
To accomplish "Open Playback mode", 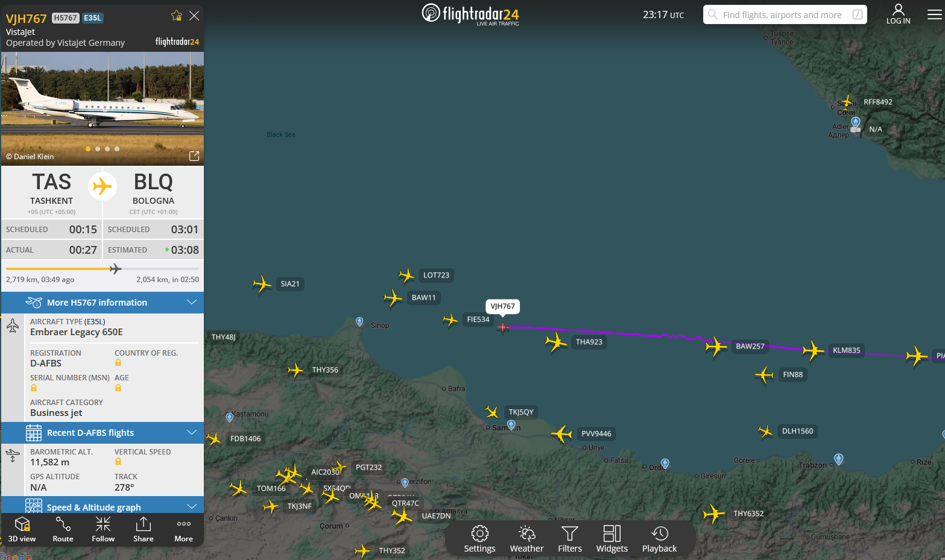I will coord(659,539).
